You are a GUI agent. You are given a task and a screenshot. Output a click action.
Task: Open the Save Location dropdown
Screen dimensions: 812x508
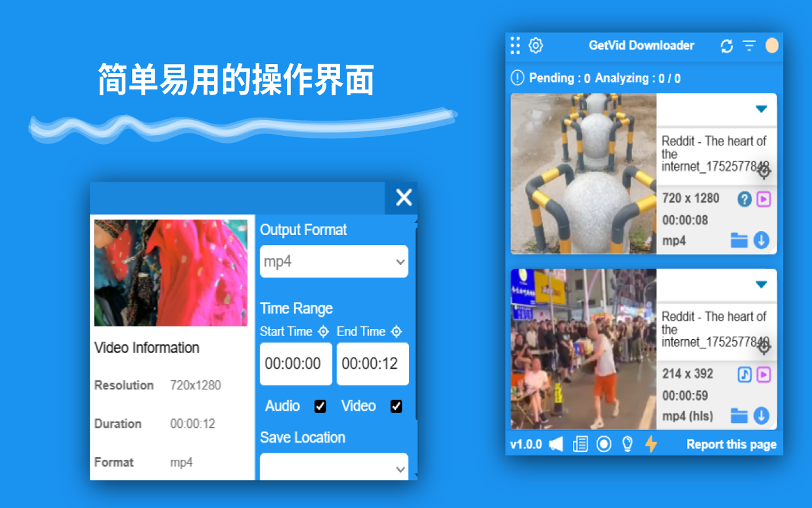334,467
